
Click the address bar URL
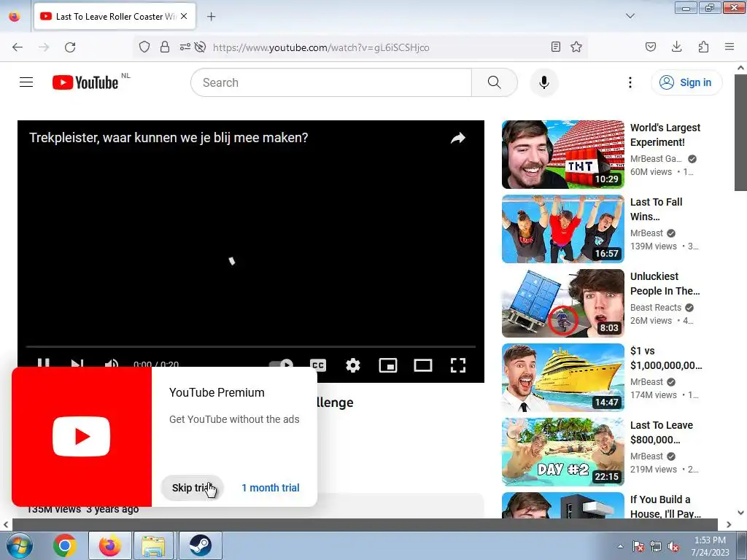[321, 47]
